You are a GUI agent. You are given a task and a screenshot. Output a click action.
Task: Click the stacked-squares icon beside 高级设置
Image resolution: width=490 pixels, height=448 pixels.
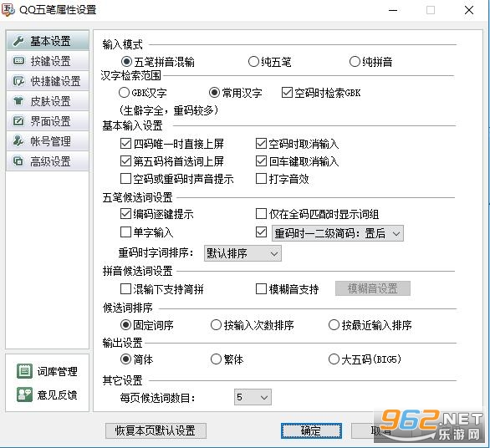coord(18,161)
